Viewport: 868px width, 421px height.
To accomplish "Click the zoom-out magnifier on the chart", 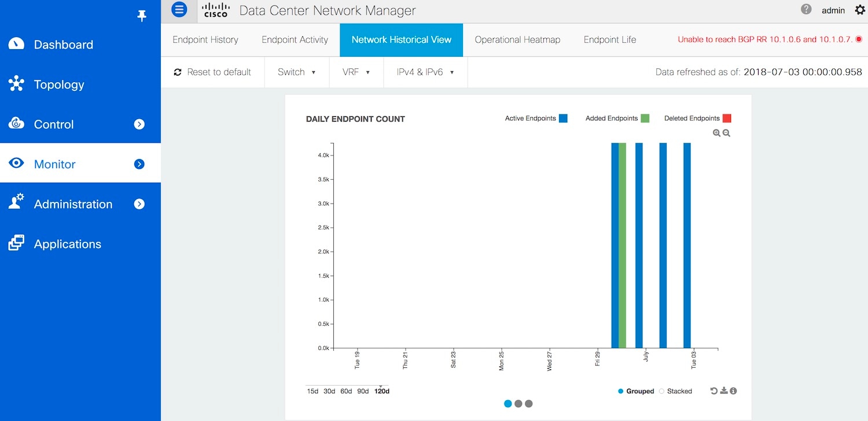I will coord(725,132).
